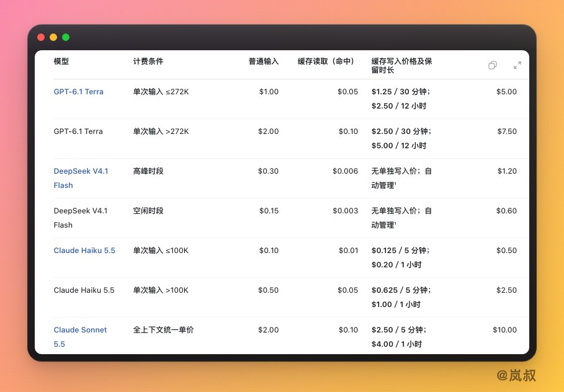Viewport: 564px width, 392px height.
Task: Click $0.50 last-column value in ≤100K row
Action: pyautogui.click(x=506, y=251)
